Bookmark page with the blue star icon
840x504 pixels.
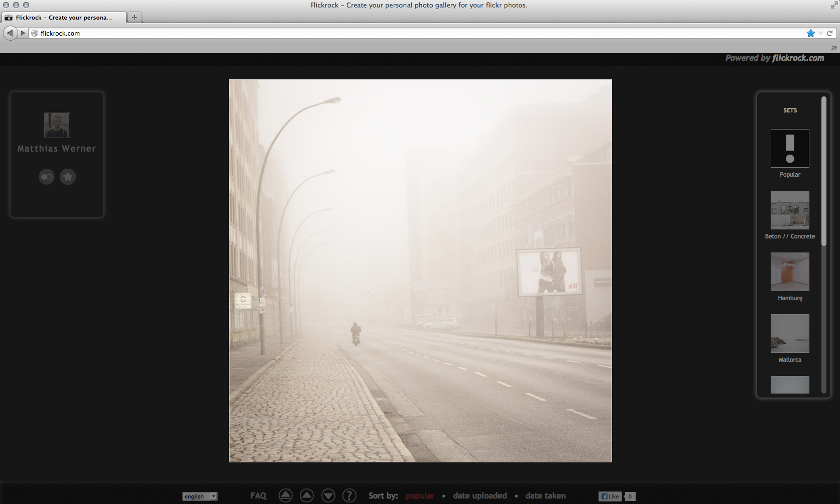click(810, 33)
